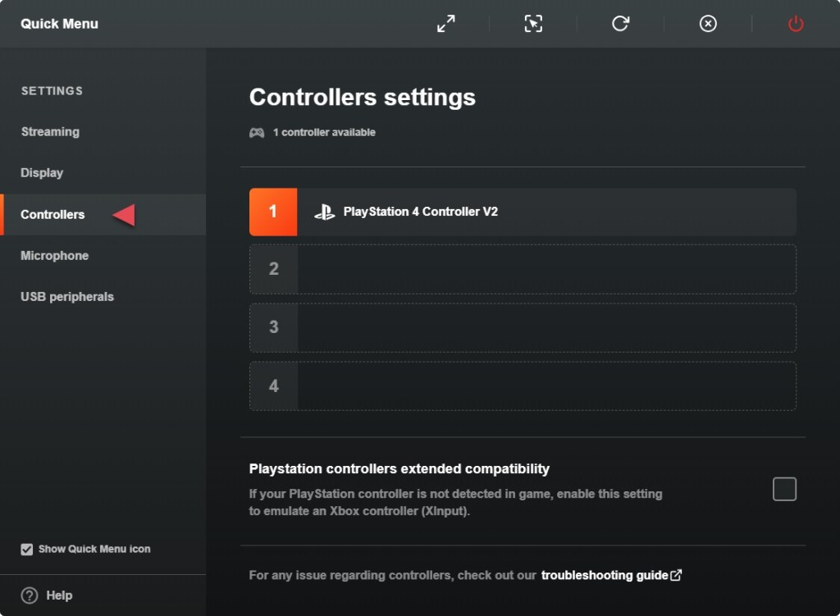Click the '1 controller available' text
This screenshot has height=616, width=840.
(324, 132)
